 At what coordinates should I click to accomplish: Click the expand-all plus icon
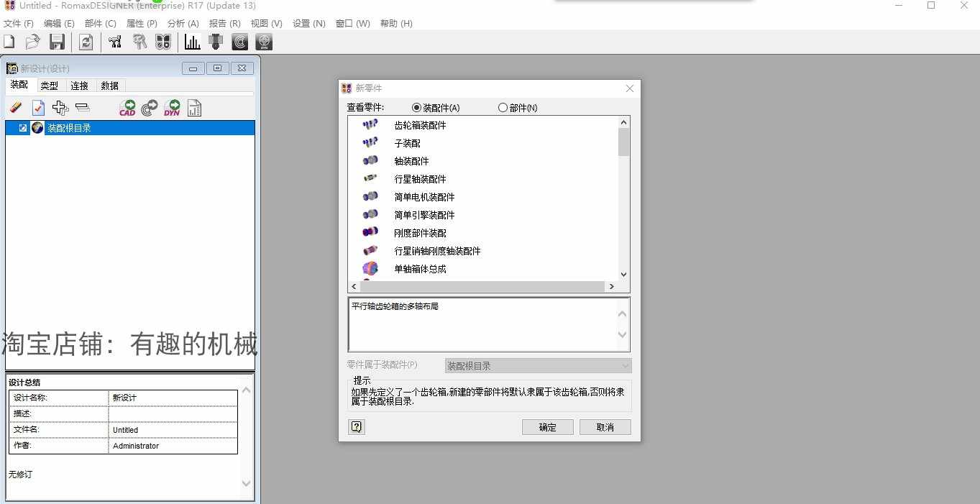point(60,108)
